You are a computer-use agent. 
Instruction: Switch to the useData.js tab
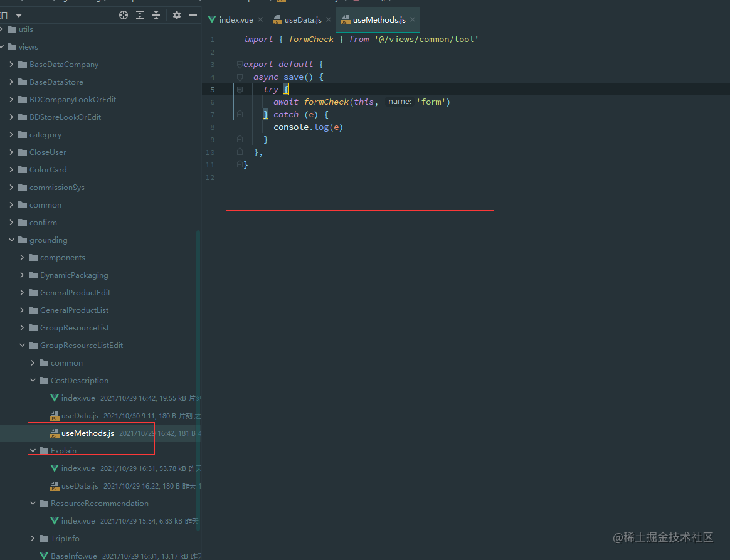(302, 20)
